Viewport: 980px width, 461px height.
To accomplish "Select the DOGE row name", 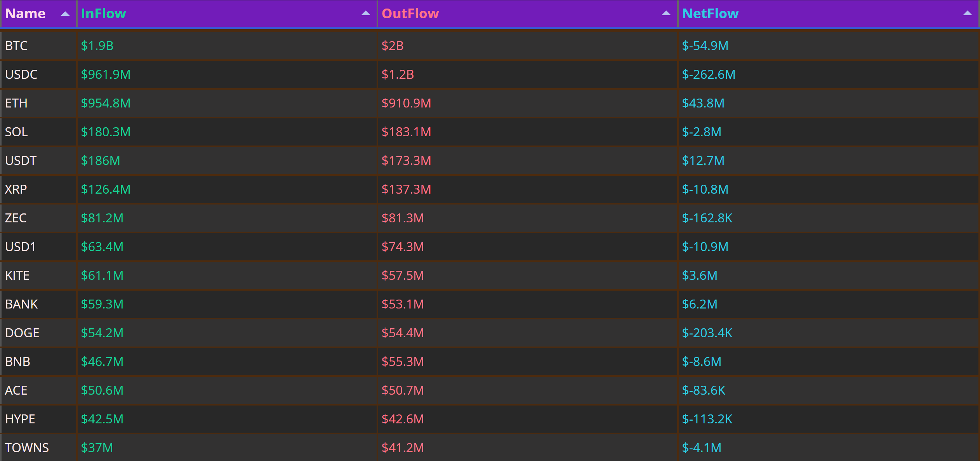I will [x=22, y=333].
